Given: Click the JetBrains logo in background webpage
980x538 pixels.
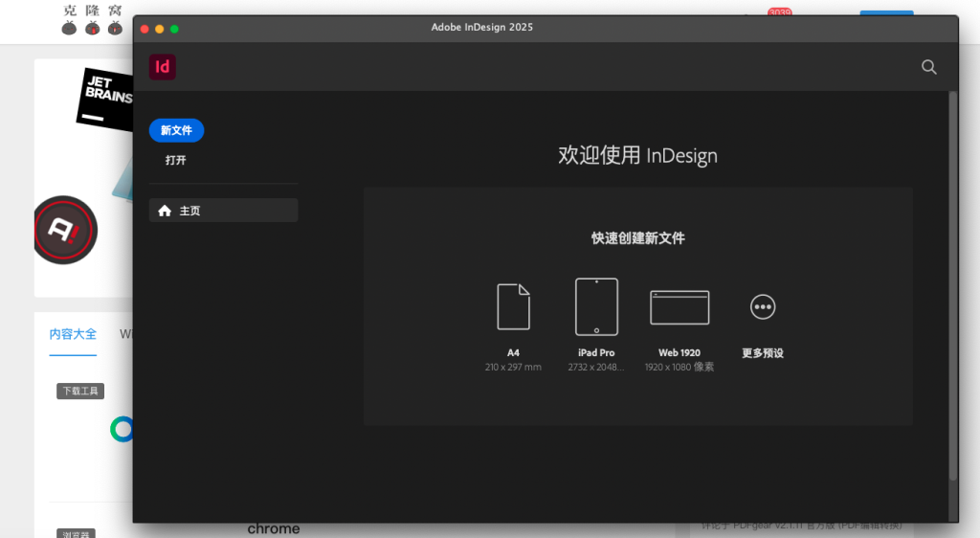Looking at the screenshot, I should [x=105, y=99].
